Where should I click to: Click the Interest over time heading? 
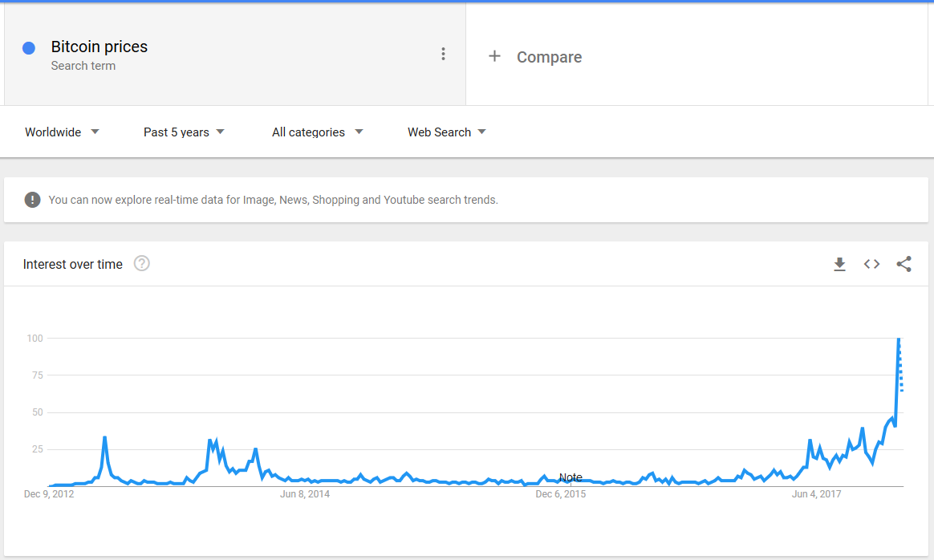[x=73, y=264]
